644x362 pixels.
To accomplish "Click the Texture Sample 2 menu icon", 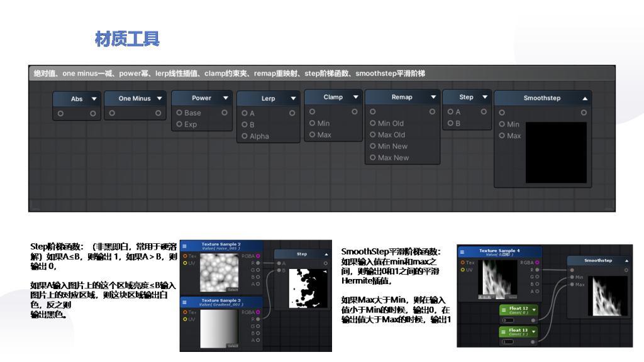I will pyautogui.click(x=184, y=246).
